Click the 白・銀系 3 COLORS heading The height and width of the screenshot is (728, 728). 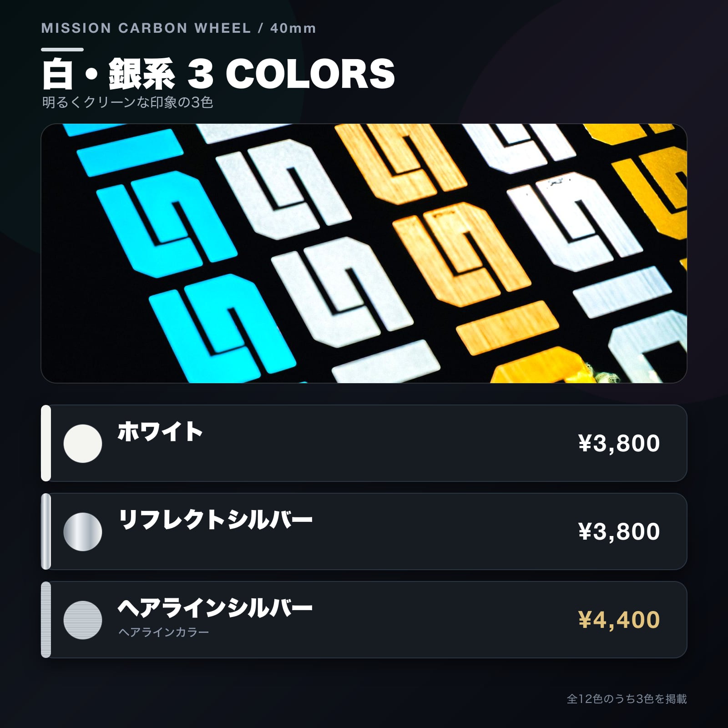[x=218, y=74]
